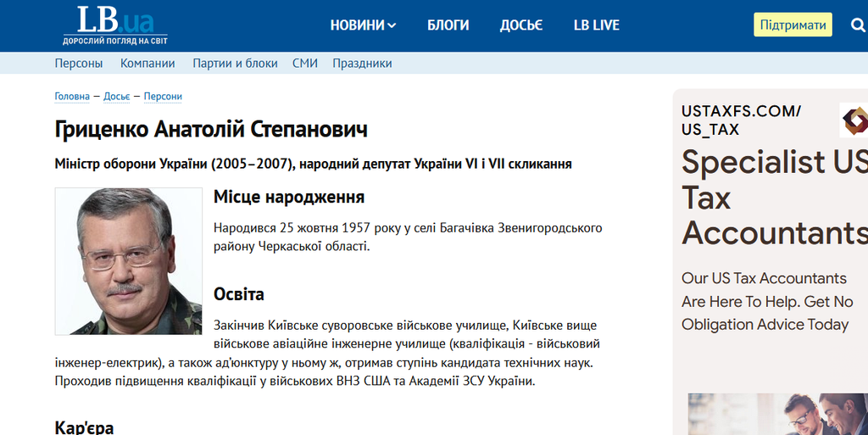
Task: Click the Кар'єра section heading
Action: (84, 427)
